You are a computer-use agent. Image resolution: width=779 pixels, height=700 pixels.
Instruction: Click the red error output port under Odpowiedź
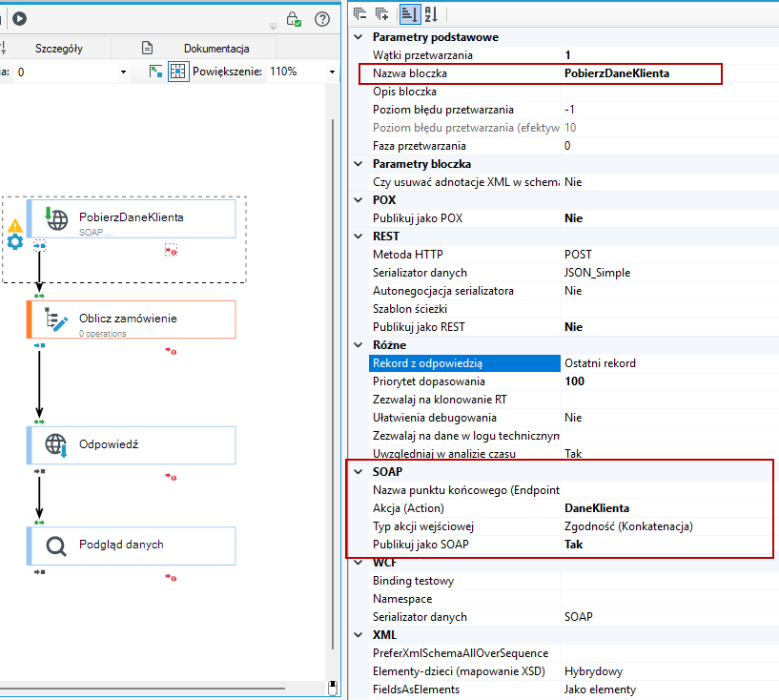pos(171,478)
